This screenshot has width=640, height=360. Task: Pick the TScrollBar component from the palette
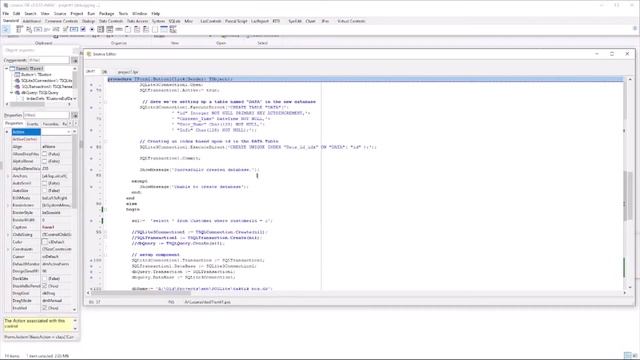click(x=119, y=29)
